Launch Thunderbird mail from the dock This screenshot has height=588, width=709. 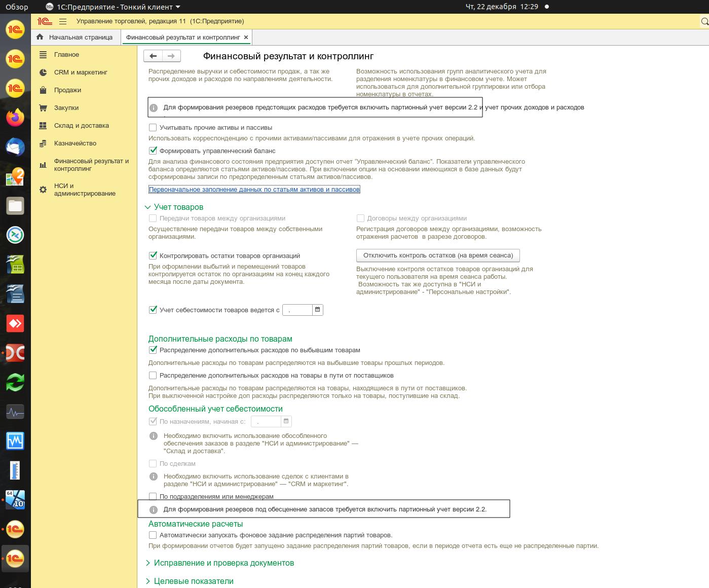click(x=15, y=147)
